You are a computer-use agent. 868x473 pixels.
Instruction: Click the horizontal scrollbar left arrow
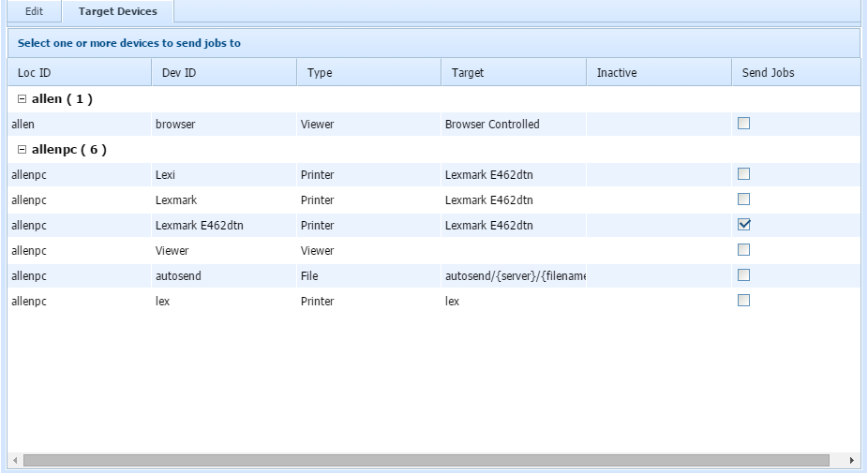[x=15, y=461]
